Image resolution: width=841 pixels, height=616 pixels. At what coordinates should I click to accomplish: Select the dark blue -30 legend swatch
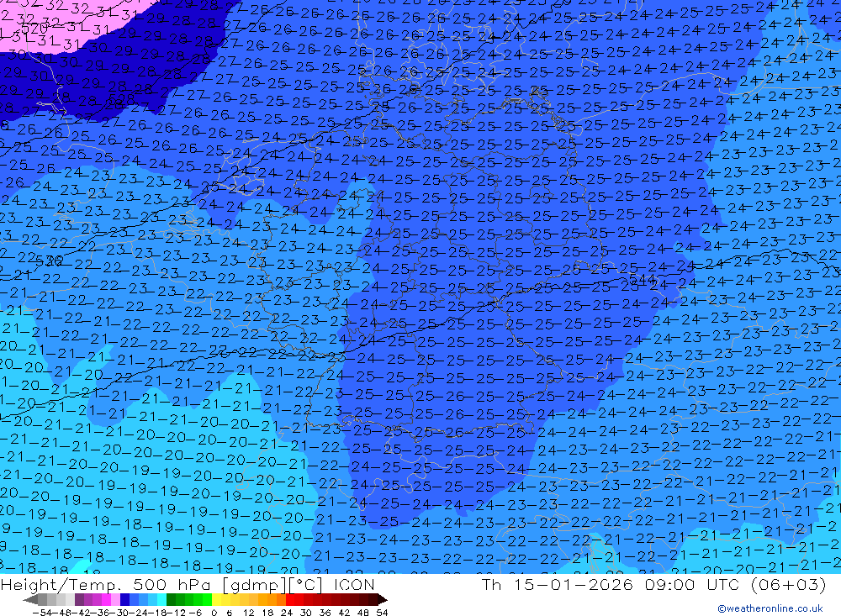124,599
